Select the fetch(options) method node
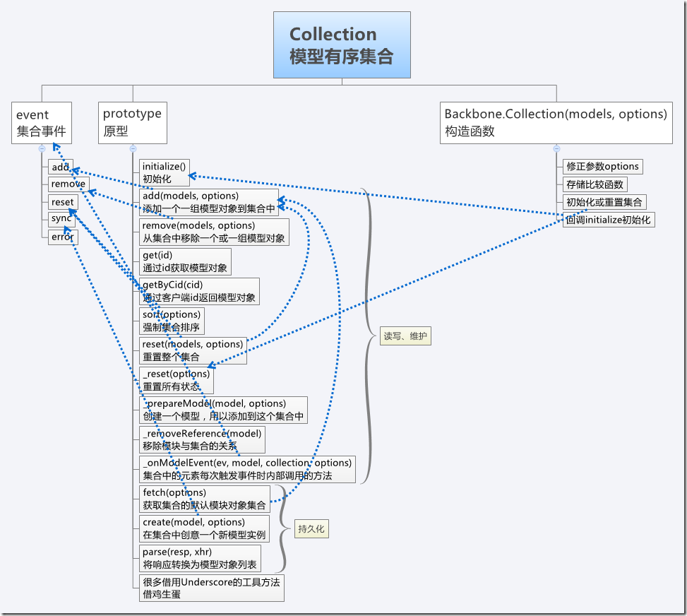Screen dimensions: 687x616 coord(204,499)
